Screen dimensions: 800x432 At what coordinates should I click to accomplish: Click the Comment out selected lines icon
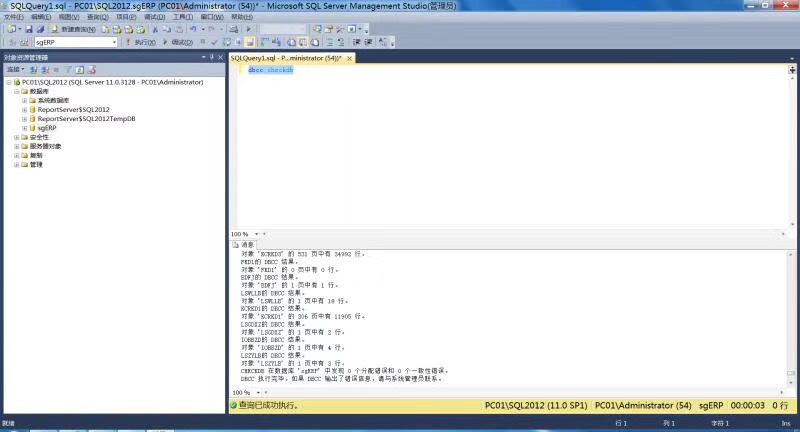pos(330,42)
